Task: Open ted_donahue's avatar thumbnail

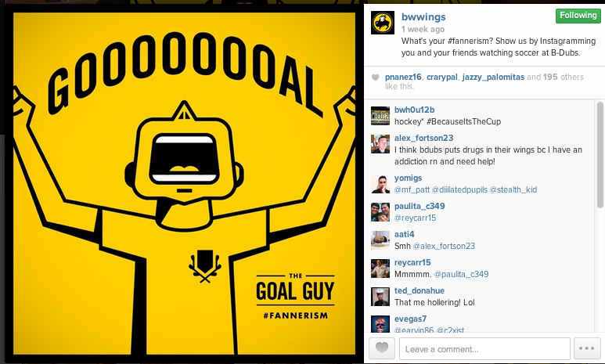Action: [380, 297]
